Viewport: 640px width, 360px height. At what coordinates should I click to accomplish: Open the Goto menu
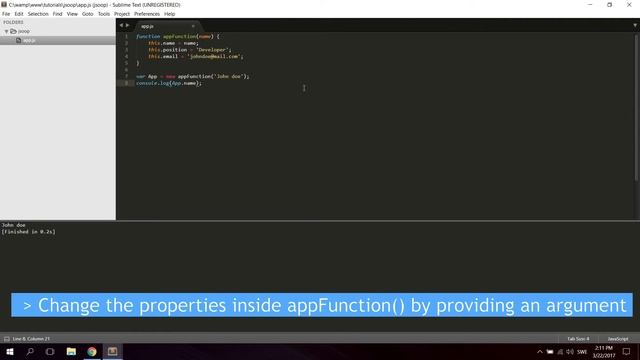click(x=87, y=14)
